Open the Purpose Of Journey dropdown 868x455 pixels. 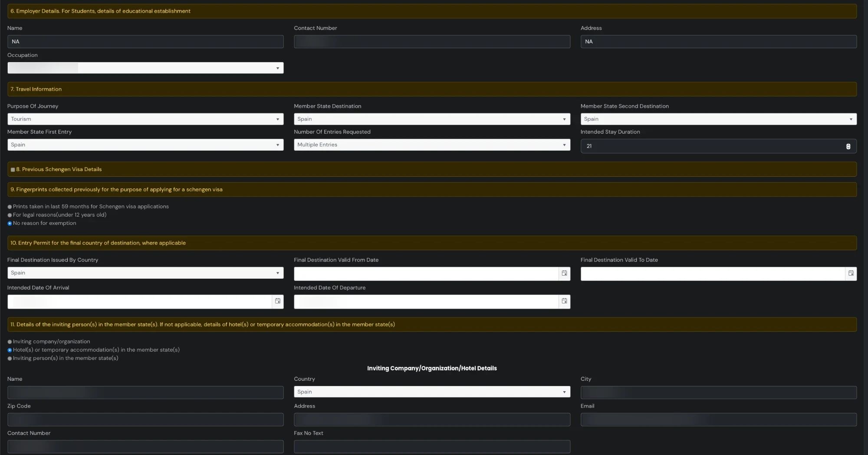click(145, 119)
